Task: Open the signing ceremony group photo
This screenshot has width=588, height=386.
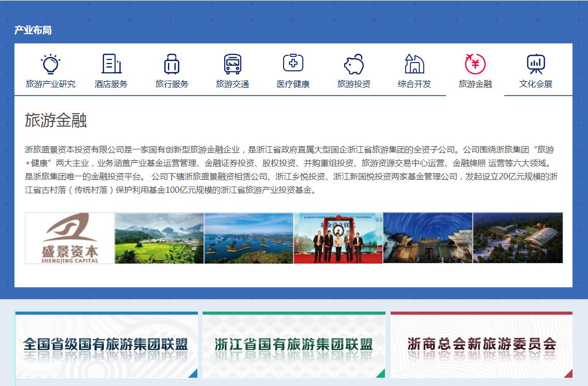Action: [x=338, y=238]
